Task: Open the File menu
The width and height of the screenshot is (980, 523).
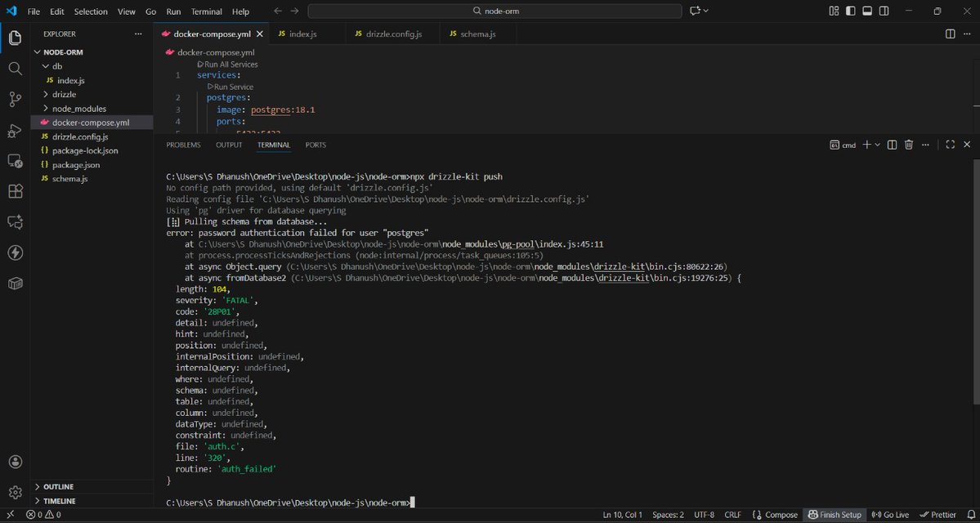Action: click(34, 11)
